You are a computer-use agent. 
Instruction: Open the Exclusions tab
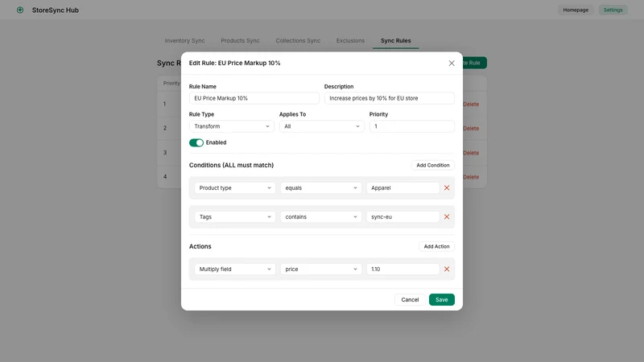350,41
